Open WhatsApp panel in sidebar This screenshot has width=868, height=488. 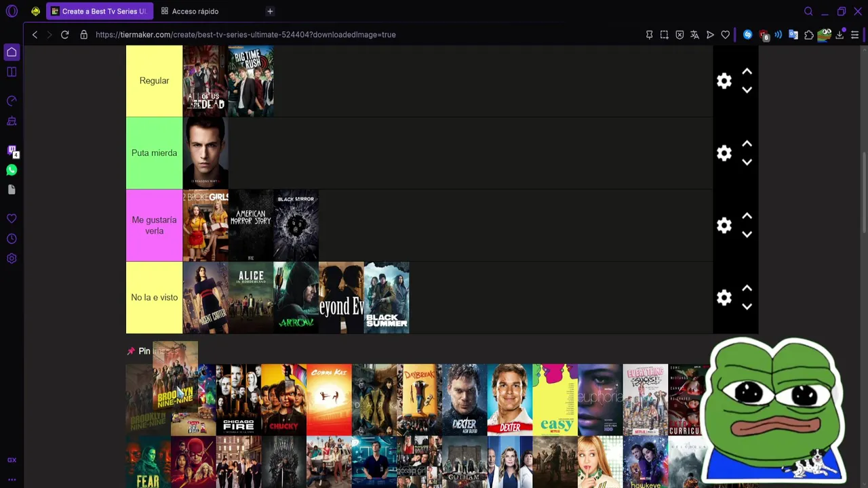[x=12, y=170]
